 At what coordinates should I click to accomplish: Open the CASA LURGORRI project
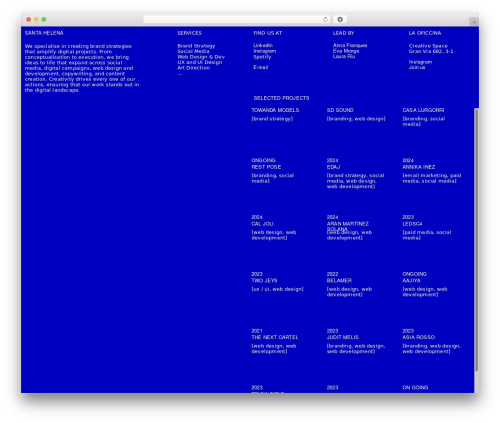click(x=423, y=110)
